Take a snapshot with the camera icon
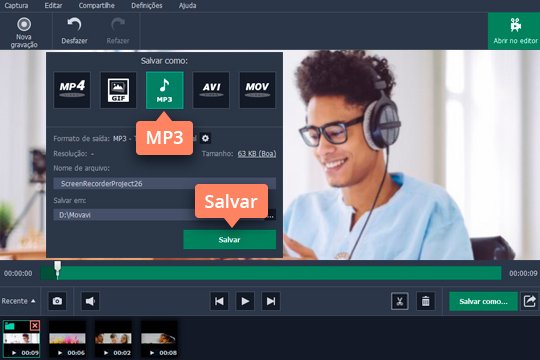The image size is (540, 360). [x=57, y=301]
